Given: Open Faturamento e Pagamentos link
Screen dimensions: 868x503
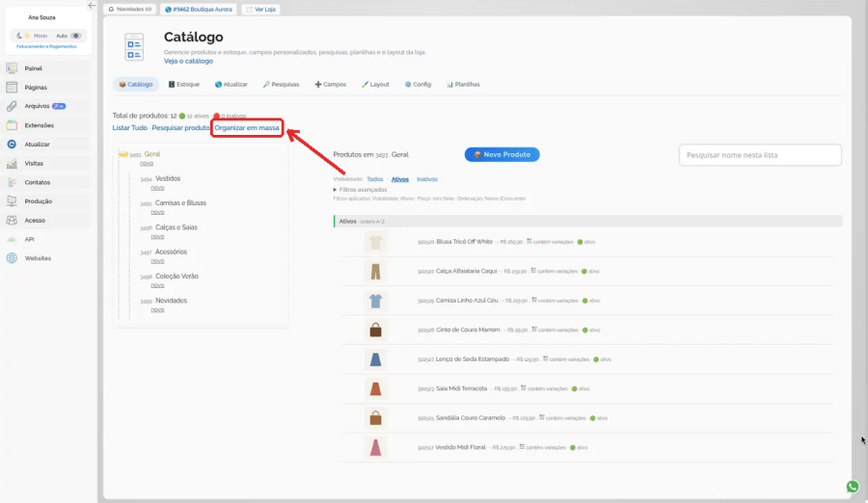Looking at the screenshot, I should click(46, 46).
